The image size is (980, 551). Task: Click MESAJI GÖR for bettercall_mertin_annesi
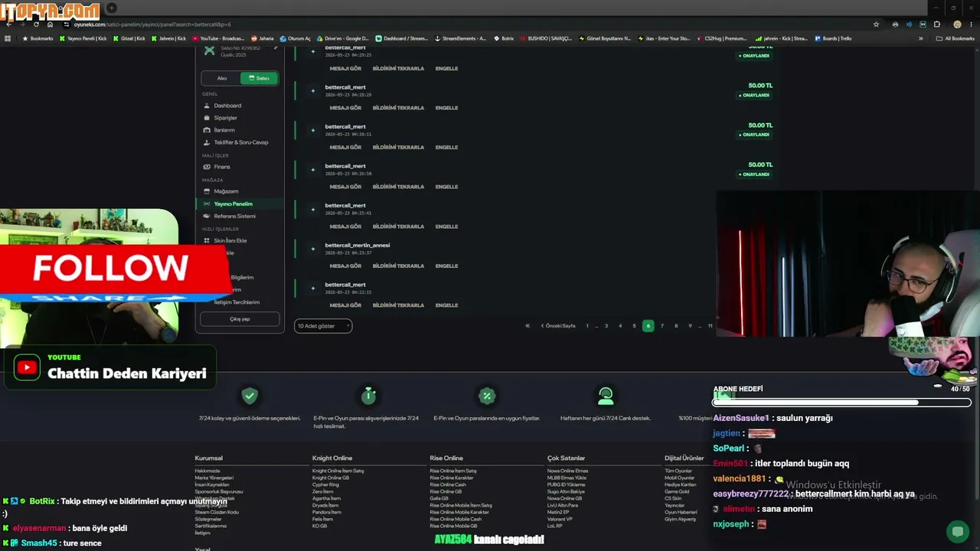[345, 266]
